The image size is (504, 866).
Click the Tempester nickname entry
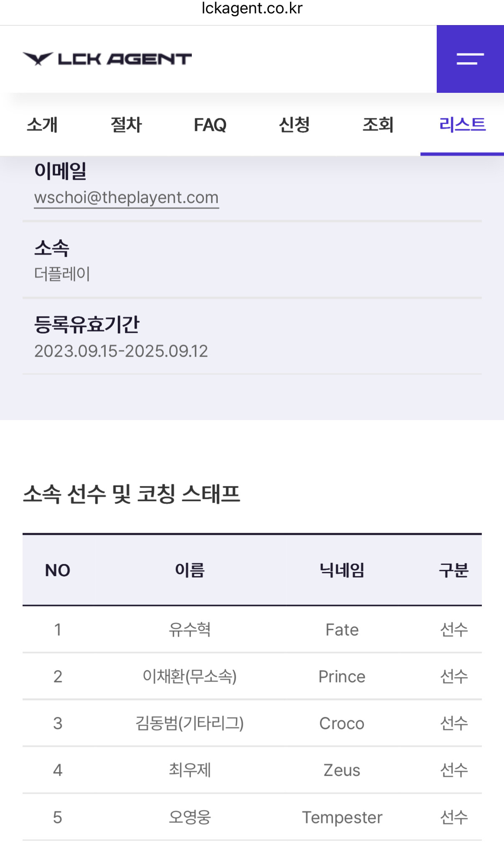pos(342,817)
